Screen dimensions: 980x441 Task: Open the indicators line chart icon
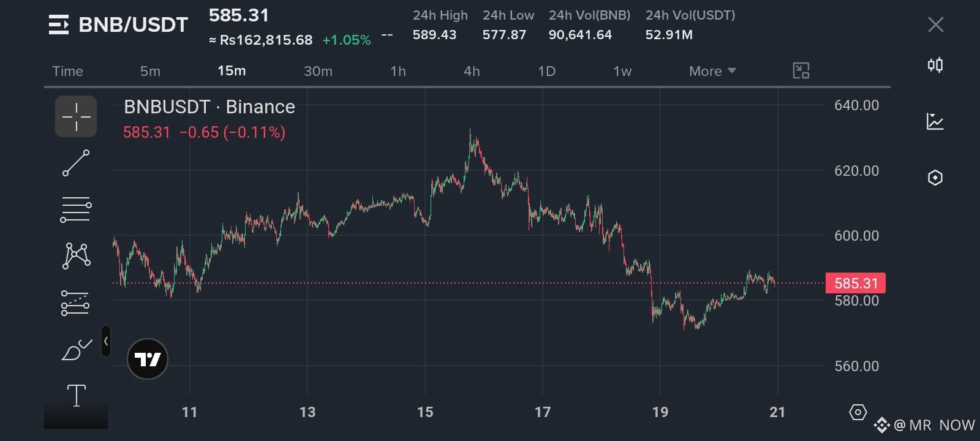935,121
